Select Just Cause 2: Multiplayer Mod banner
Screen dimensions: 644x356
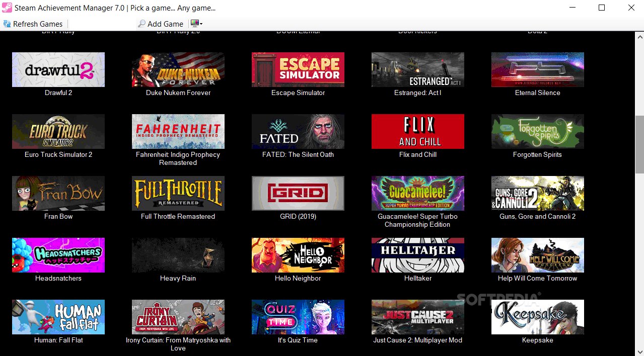coord(418,317)
